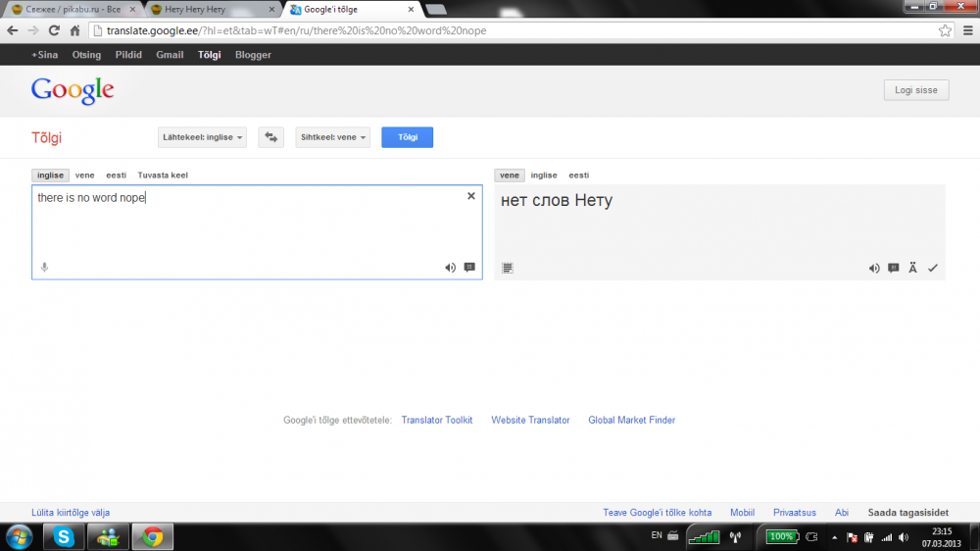Show example usage for the source text
The image size is (980, 551).
tap(469, 268)
